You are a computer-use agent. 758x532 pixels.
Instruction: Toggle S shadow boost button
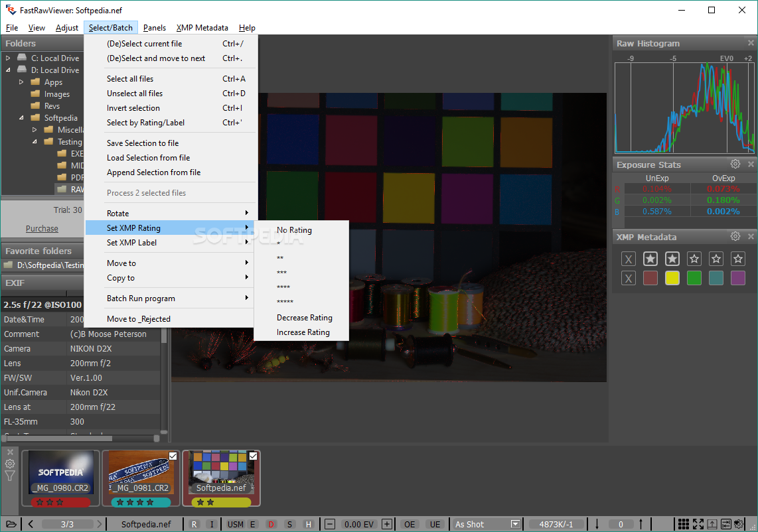[289, 524]
